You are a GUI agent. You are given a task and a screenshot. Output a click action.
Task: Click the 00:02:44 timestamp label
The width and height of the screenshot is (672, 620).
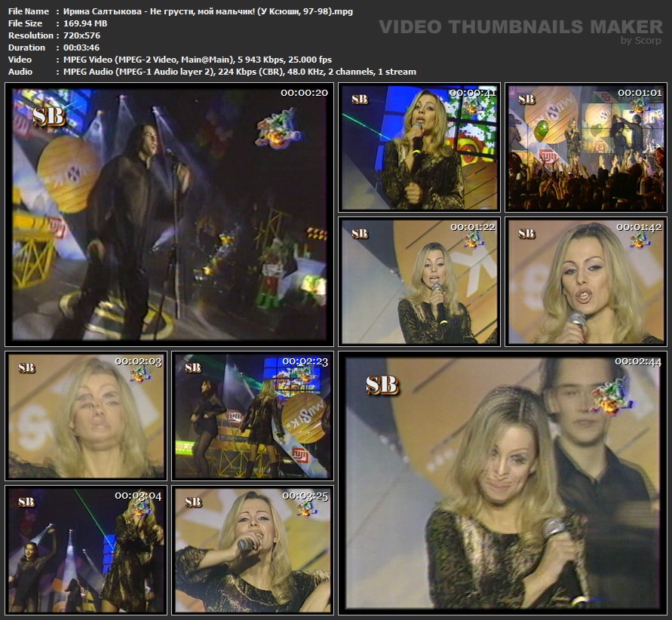click(x=637, y=361)
